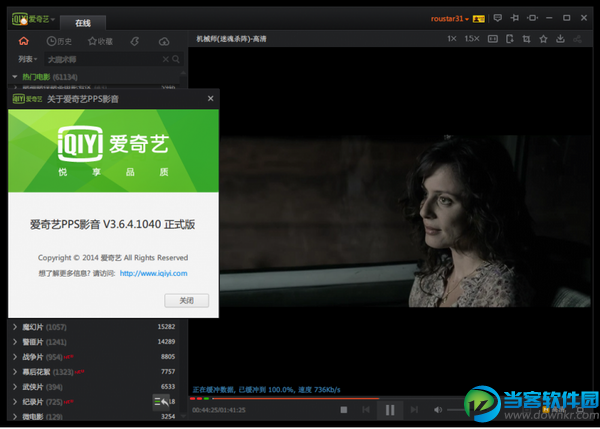Open the 历史 history tab
600x429 pixels.
tap(59, 41)
